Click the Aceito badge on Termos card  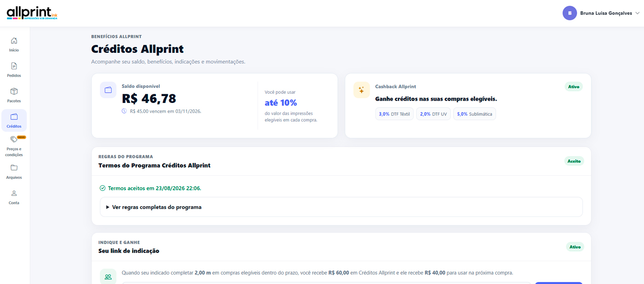[x=574, y=161]
